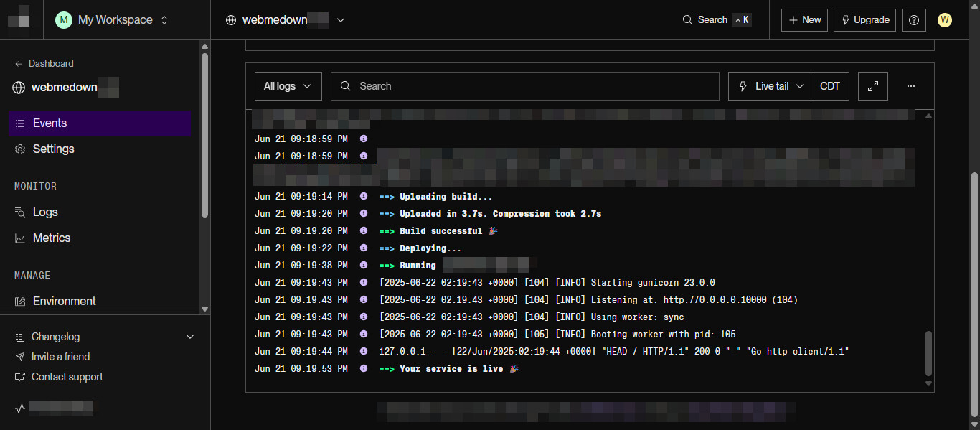Click the Settings gear icon
This screenshot has width=980, height=430.
tap(20, 149)
